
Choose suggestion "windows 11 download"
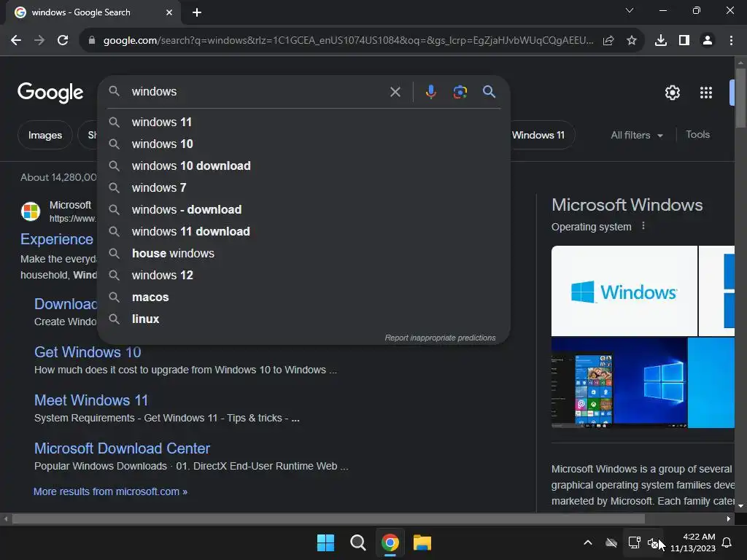click(x=304, y=232)
